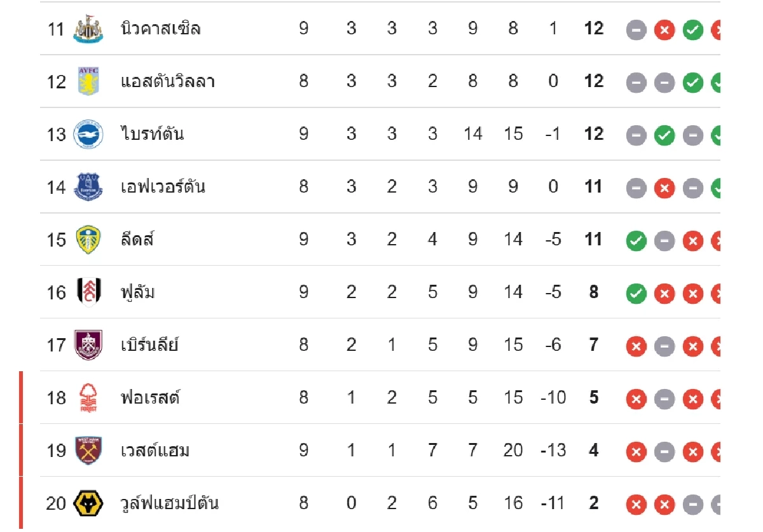
Task: Click the green win icon in Newcastle row
Action: (x=692, y=29)
